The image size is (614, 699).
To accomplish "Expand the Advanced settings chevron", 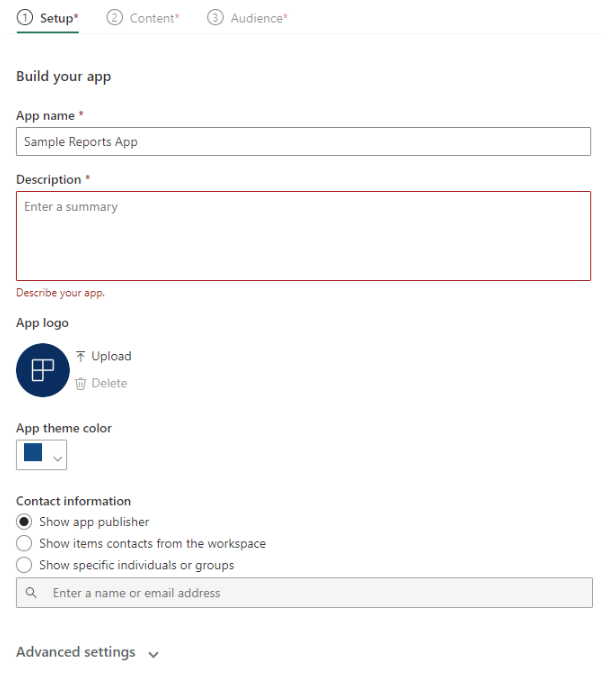I will point(153,654).
